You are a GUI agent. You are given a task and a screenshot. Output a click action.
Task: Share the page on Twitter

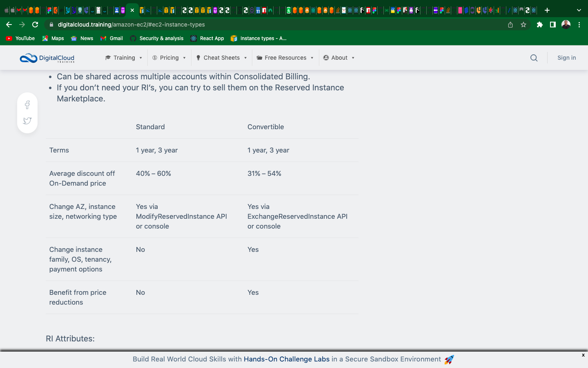pos(27,121)
